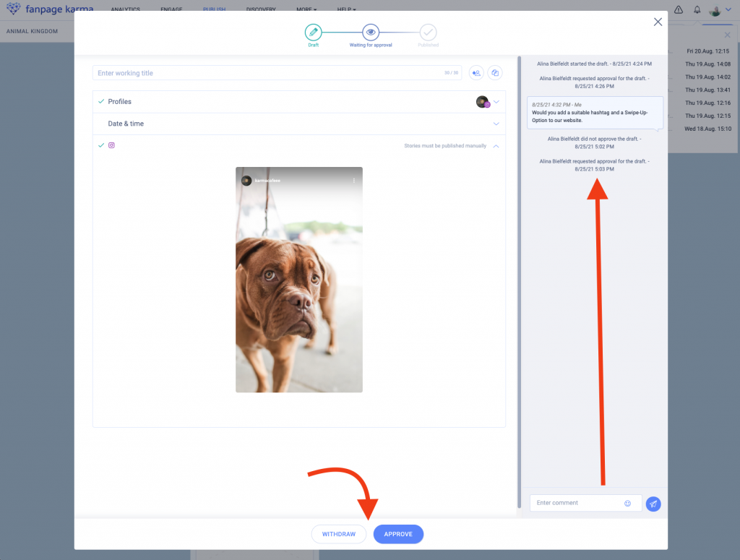Click the Instagram icon in section header
The width and height of the screenshot is (740, 560).
pos(111,145)
